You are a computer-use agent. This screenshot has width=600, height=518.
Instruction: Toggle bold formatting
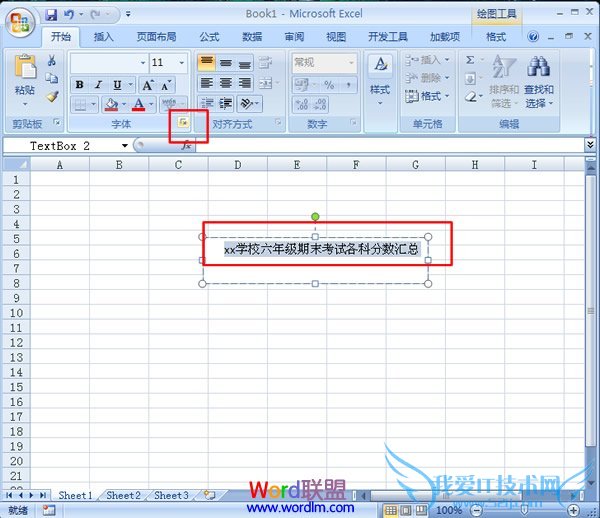point(80,85)
